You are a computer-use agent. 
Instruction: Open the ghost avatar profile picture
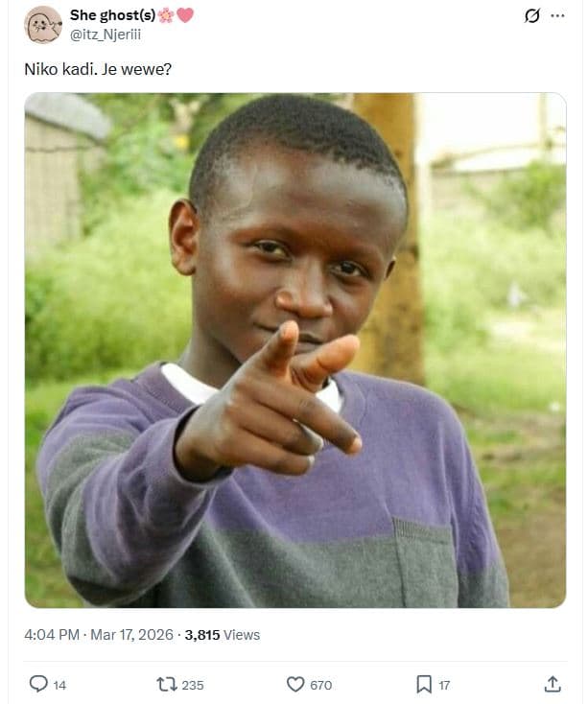point(43,25)
